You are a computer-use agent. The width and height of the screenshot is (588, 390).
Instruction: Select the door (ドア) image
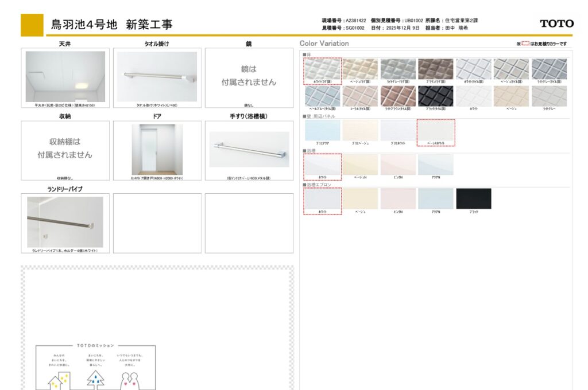[x=157, y=150]
